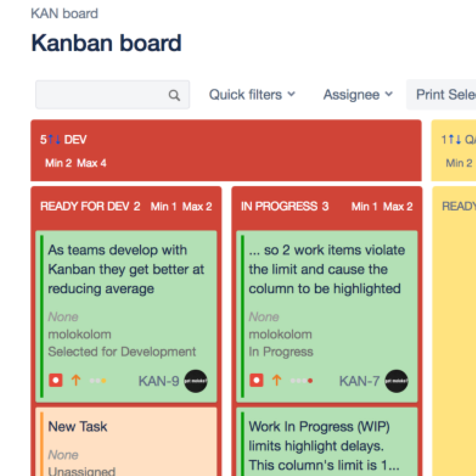
Task: Toggle the up/down arrows in DEV header
Action: [x=54, y=139]
